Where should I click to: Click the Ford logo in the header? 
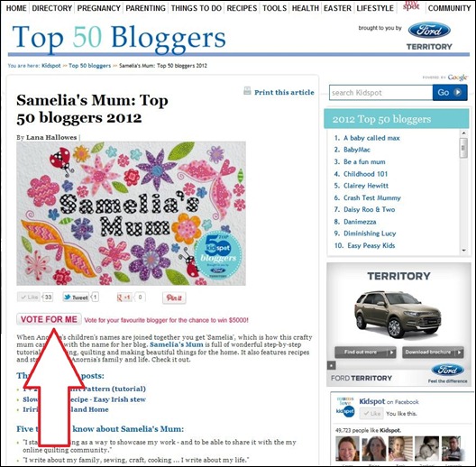(429, 31)
